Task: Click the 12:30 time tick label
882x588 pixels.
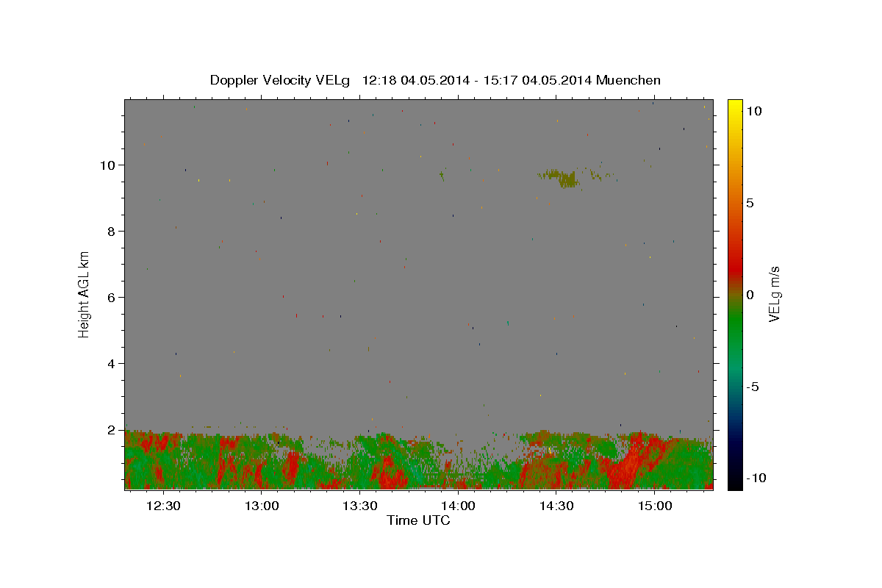Action: pos(163,506)
